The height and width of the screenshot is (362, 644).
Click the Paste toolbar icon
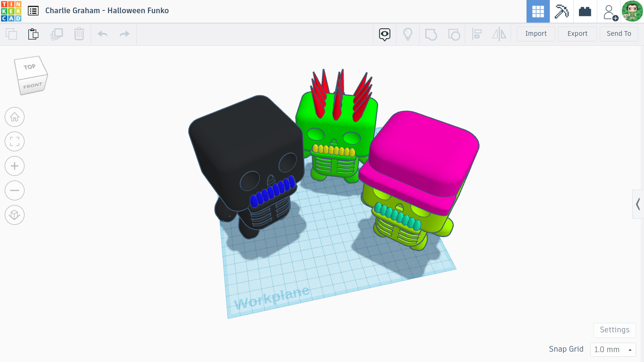pos(33,34)
